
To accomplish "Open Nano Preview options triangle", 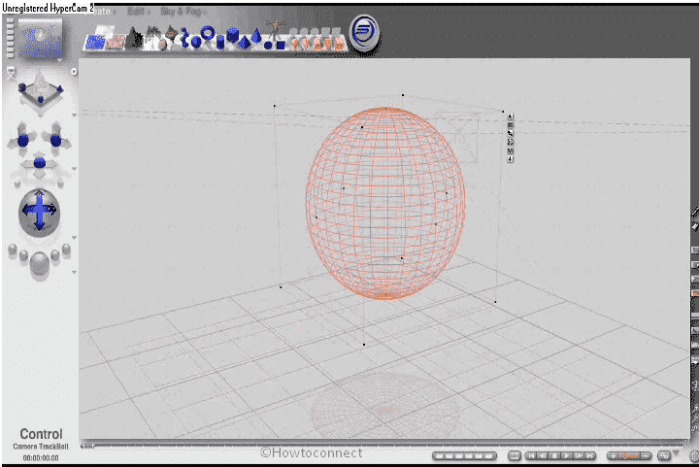I will coord(59,59).
